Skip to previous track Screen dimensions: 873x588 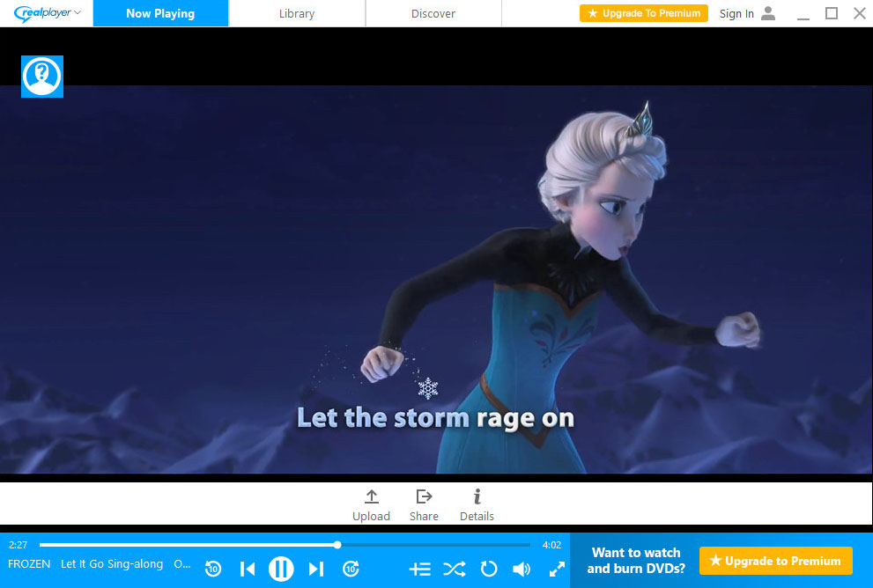pos(248,569)
